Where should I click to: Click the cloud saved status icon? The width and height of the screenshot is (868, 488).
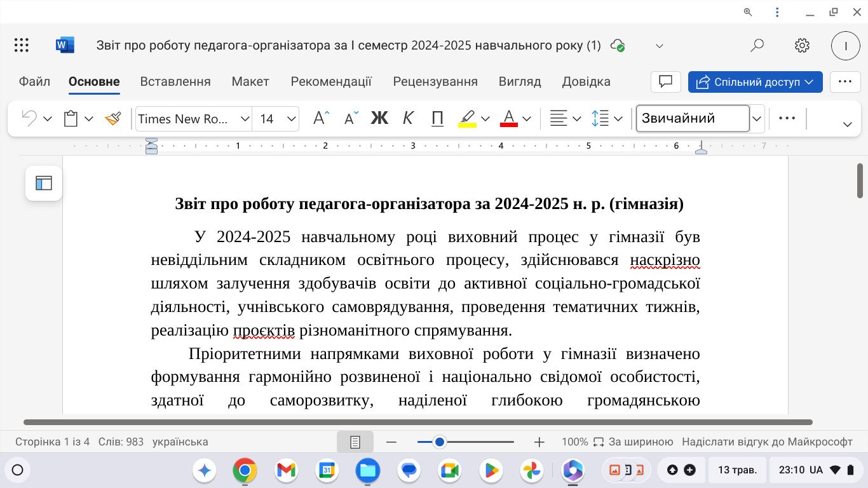(x=617, y=46)
